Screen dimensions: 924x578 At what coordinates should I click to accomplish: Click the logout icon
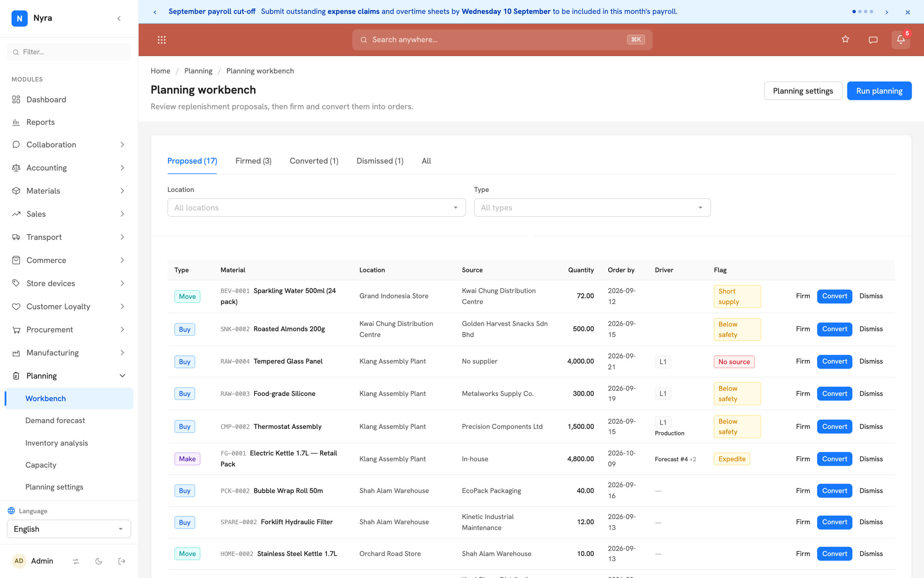pos(122,561)
